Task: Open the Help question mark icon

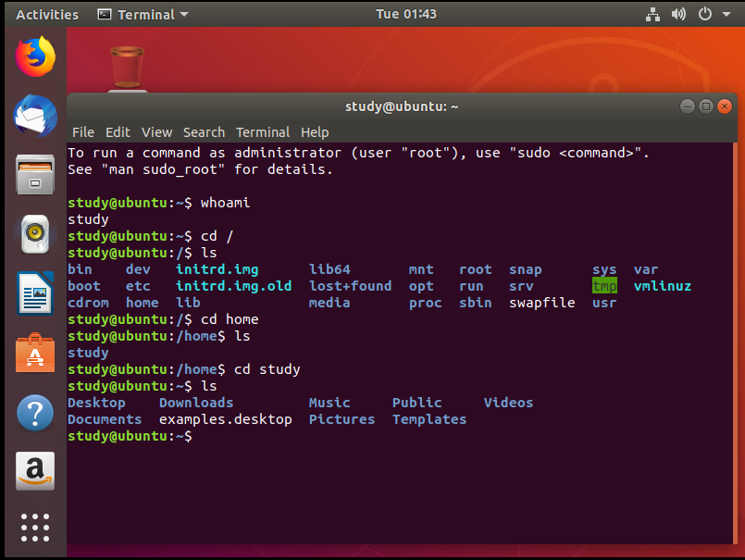Action: (x=34, y=413)
